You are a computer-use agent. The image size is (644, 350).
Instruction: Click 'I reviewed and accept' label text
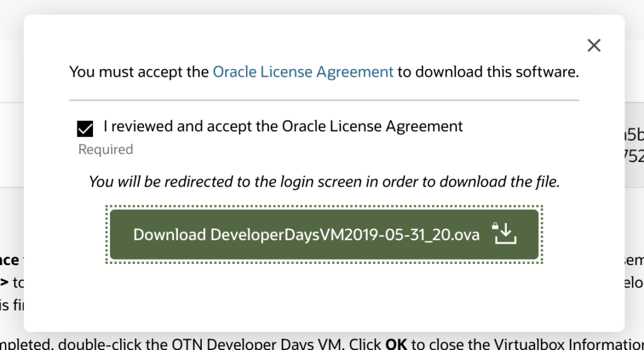pyautogui.click(x=283, y=126)
